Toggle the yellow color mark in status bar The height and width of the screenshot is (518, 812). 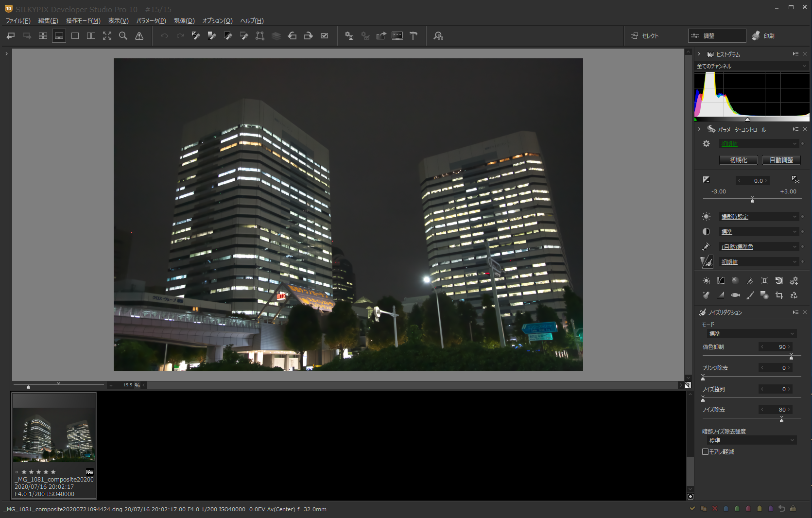(x=760, y=509)
